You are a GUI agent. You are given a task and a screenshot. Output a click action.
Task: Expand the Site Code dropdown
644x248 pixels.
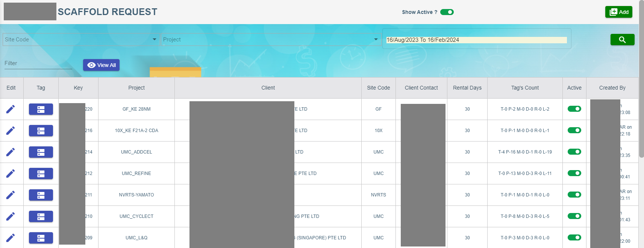point(154,40)
